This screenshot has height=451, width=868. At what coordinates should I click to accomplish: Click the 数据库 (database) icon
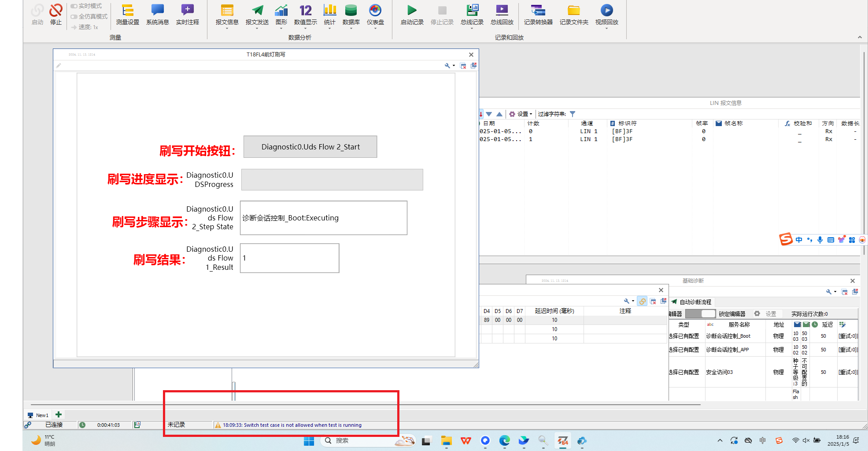(351, 10)
